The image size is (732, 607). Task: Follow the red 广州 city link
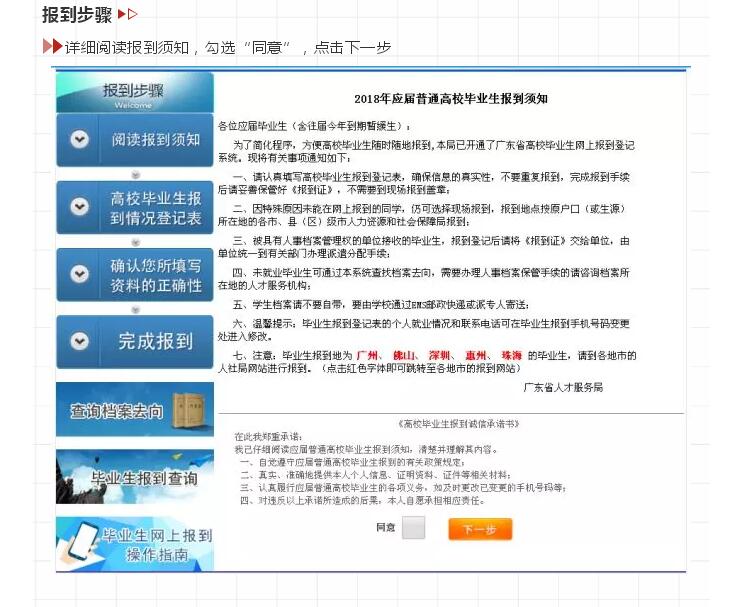pyautogui.click(x=367, y=355)
